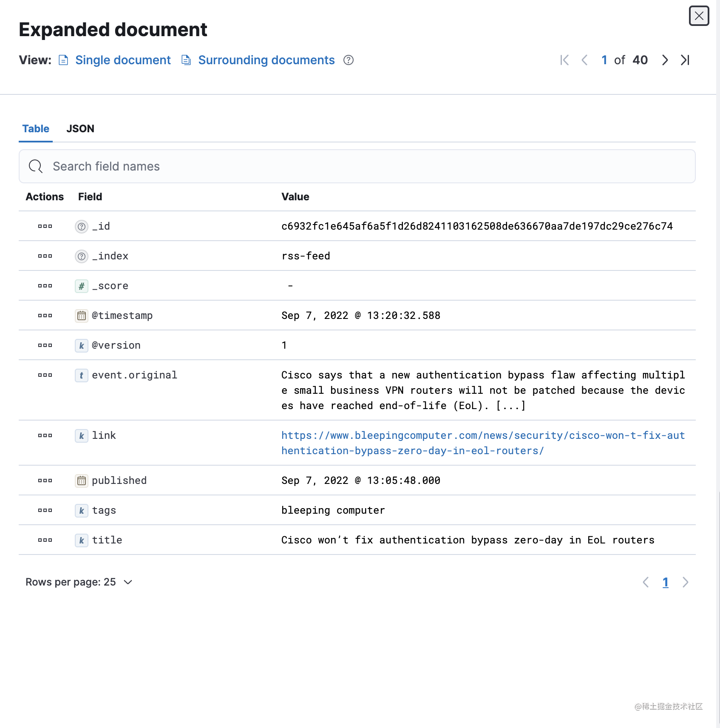Viewport: 720px width, 728px height.
Task: Click the Actions column header
Action: 45,197
